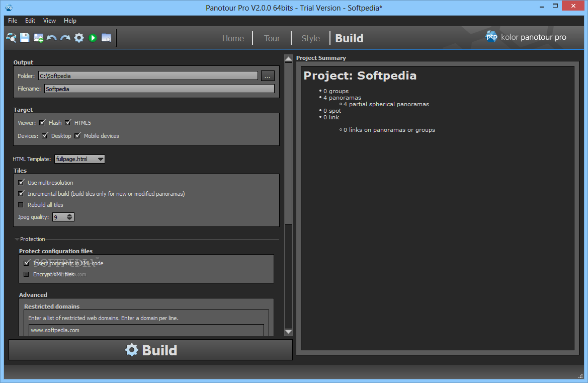Click the 'Project: Softpedia' heading
The image size is (588, 383).
pyautogui.click(x=360, y=75)
